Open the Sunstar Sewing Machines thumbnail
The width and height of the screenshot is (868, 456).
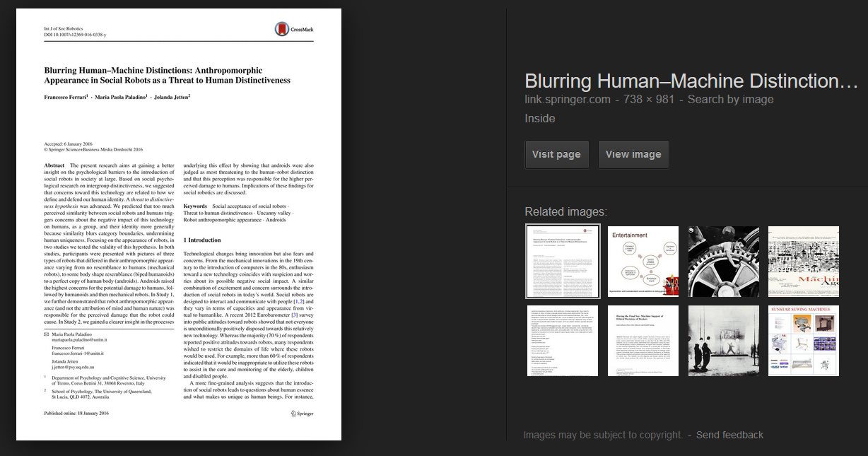[804, 341]
